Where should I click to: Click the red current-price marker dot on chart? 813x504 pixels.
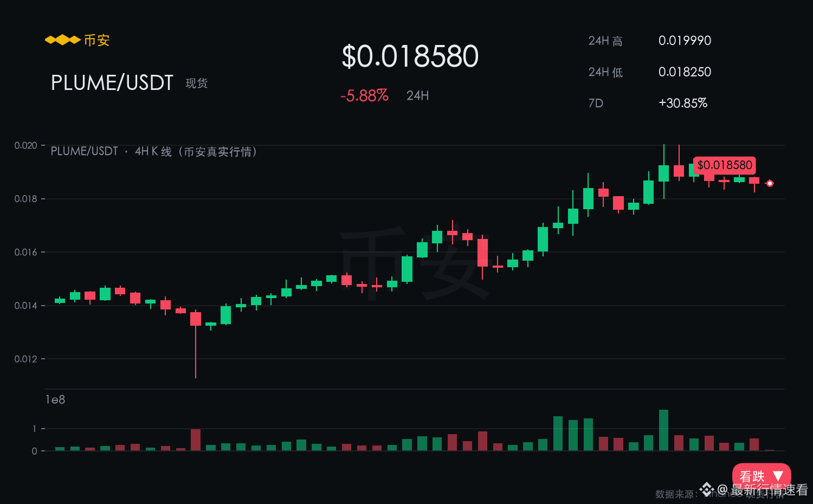tap(770, 183)
